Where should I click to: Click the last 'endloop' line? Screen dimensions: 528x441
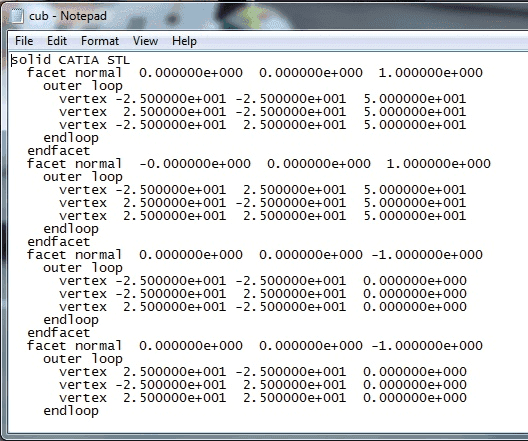pos(71,410)
